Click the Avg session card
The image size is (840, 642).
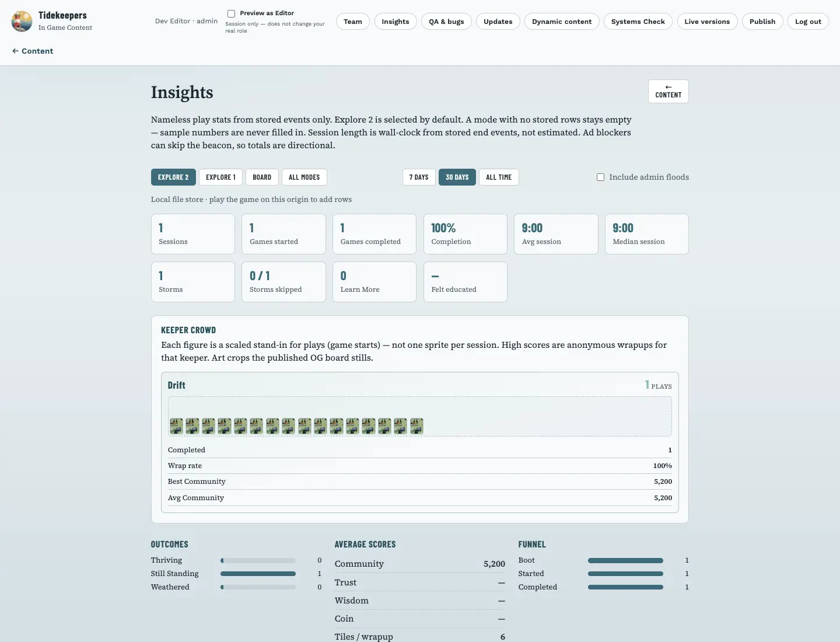[556, 234]
